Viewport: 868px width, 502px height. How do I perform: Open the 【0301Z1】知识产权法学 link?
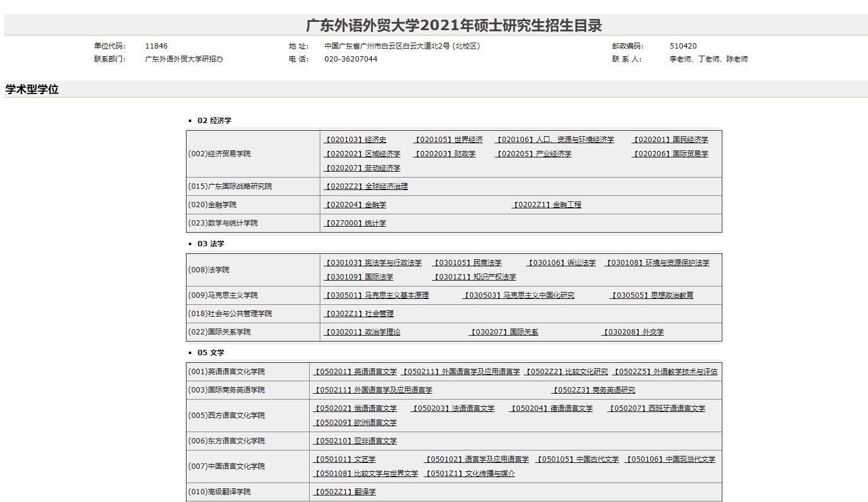474,277
